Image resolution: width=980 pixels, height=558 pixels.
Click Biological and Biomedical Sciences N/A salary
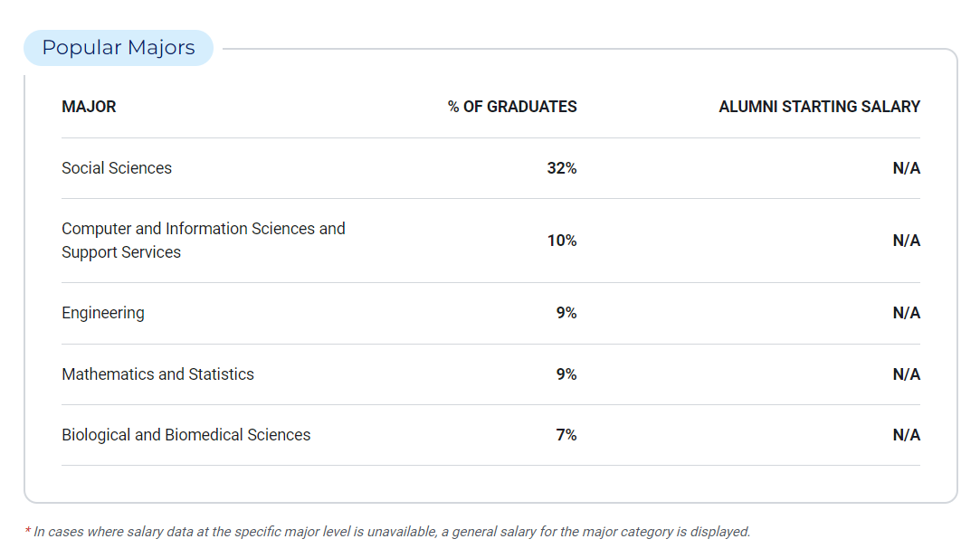[906, 435]
